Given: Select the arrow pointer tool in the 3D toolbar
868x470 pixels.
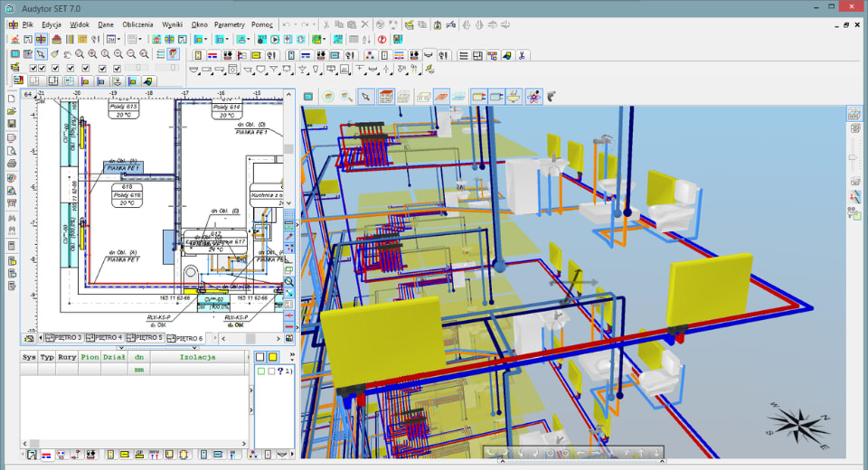Looking at the screenshot, I should 365,97.
